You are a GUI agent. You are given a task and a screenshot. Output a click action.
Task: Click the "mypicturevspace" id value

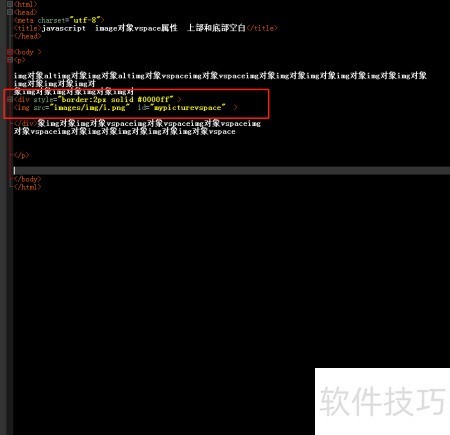point(188,107)
